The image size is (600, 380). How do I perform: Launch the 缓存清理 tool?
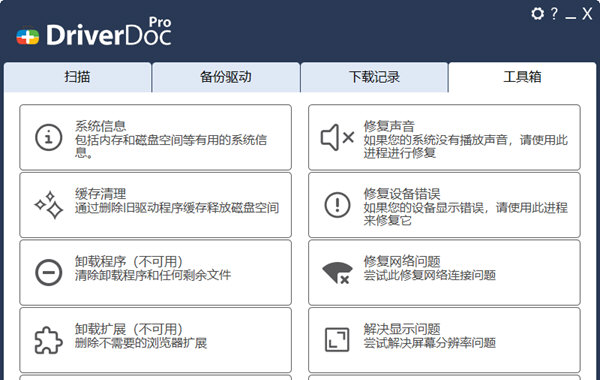tap(155, 205)
